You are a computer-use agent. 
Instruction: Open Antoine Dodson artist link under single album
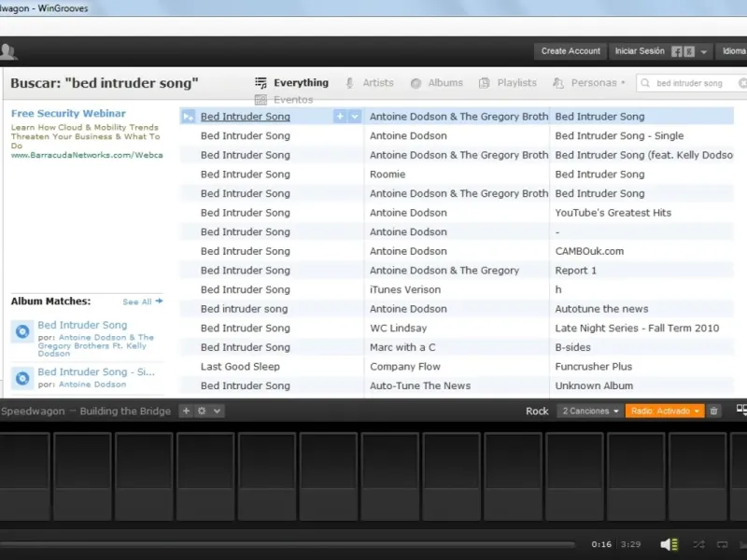click(92, 385)
